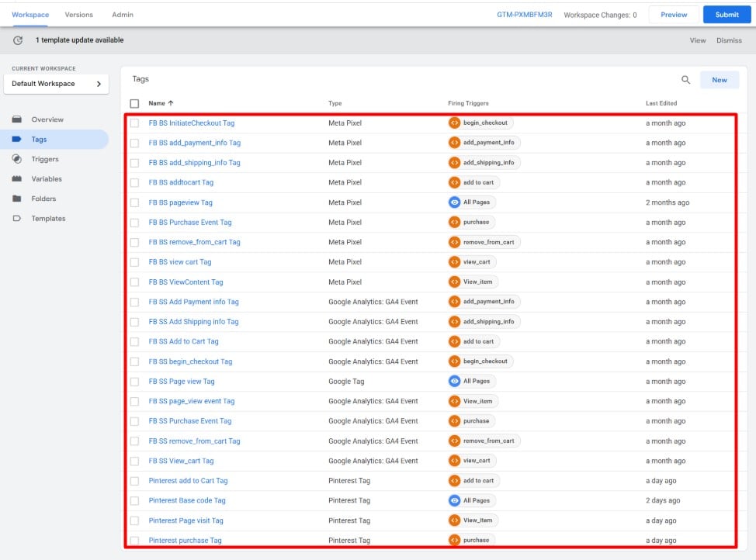Click view_cart trigger icon of FB BS view cart Tag

[454, 262]
